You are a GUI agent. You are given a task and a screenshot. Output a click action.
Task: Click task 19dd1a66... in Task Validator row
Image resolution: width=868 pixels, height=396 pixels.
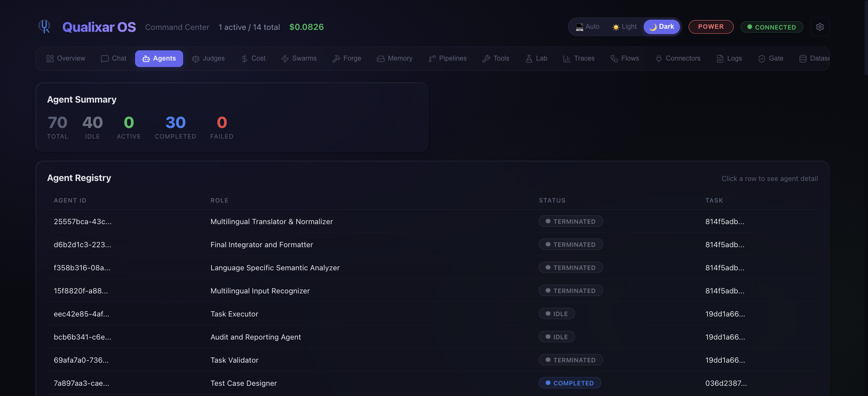coord(725,360)
